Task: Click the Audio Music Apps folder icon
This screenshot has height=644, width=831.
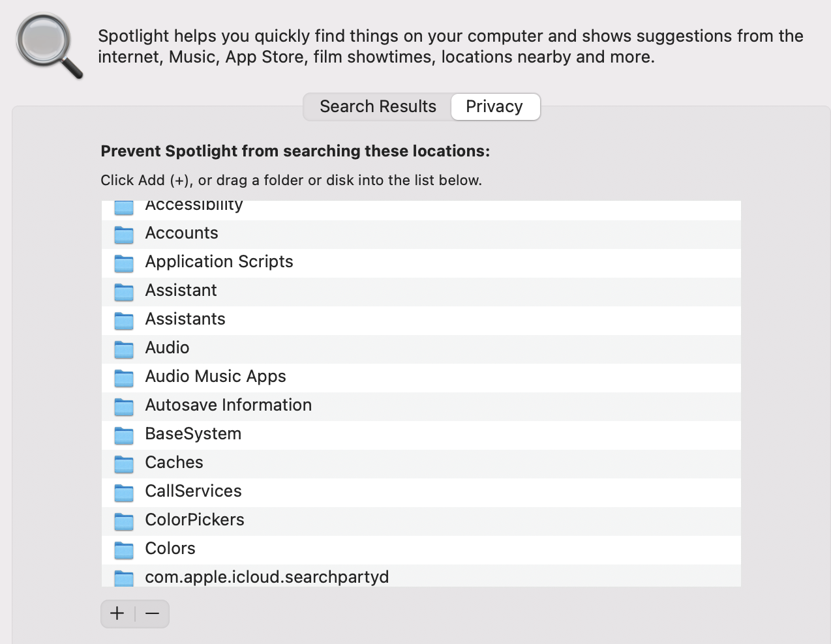Action: point(124,377)
